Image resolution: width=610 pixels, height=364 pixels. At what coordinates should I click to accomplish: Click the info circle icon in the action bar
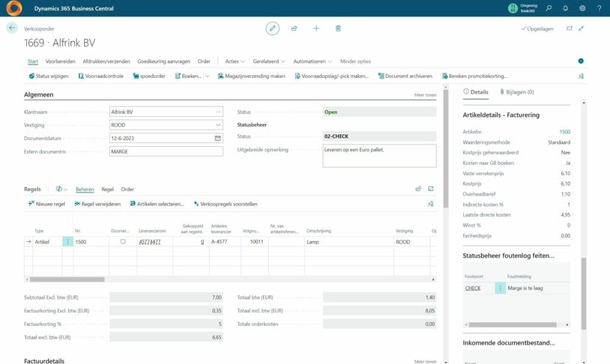[x=581, y=61]
